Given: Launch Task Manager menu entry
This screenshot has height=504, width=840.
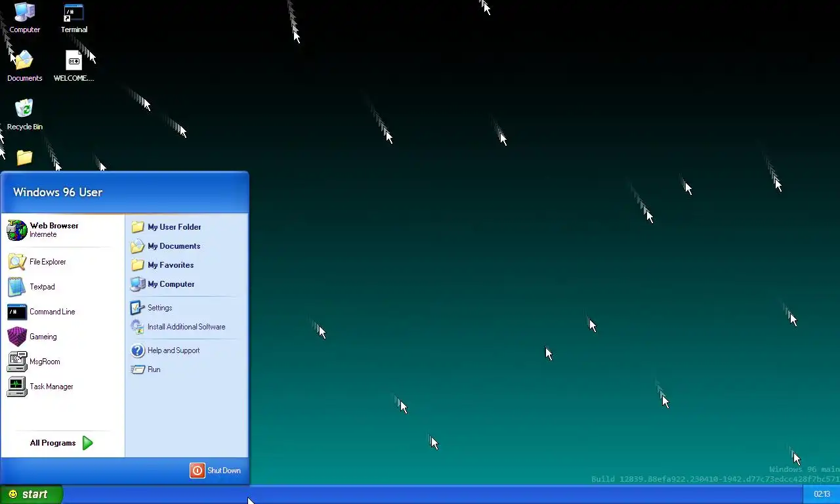Looking at the screenshot, I should (63, 387).
